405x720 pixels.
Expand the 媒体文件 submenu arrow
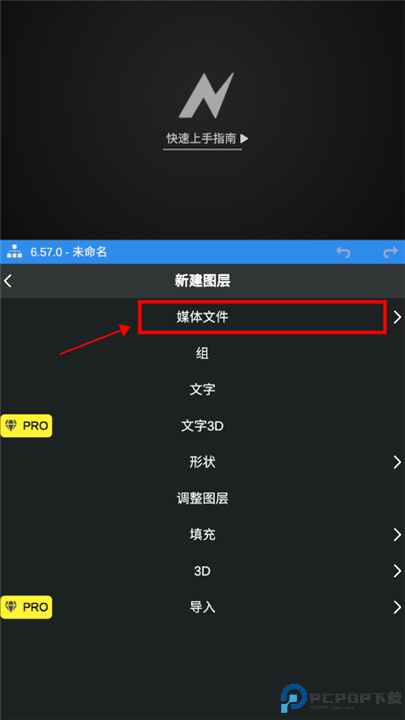397,317
